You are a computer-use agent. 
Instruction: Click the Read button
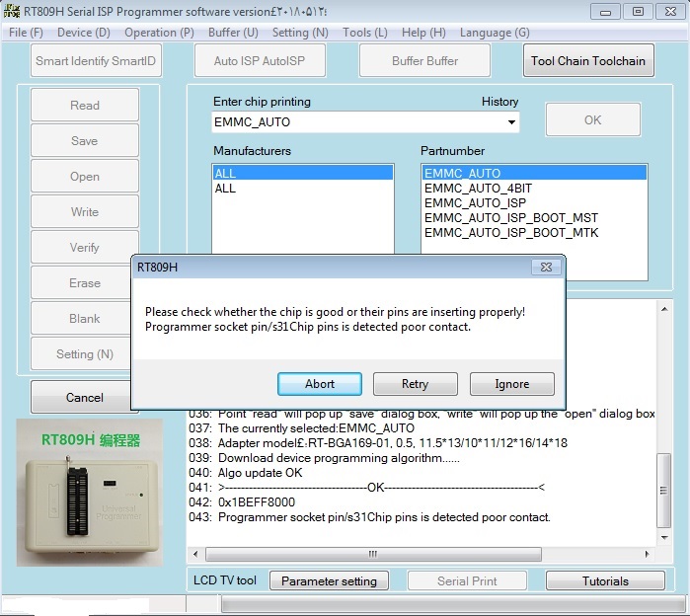tap(85, 106)
